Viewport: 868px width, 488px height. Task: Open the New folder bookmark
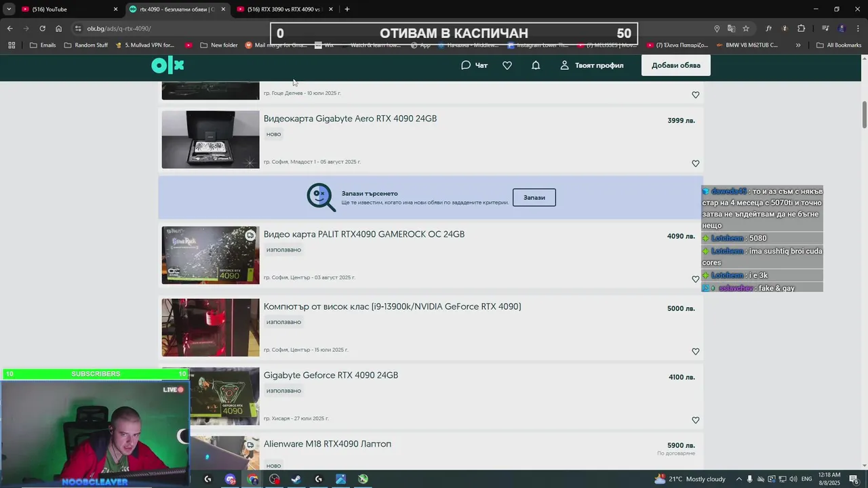218,45
